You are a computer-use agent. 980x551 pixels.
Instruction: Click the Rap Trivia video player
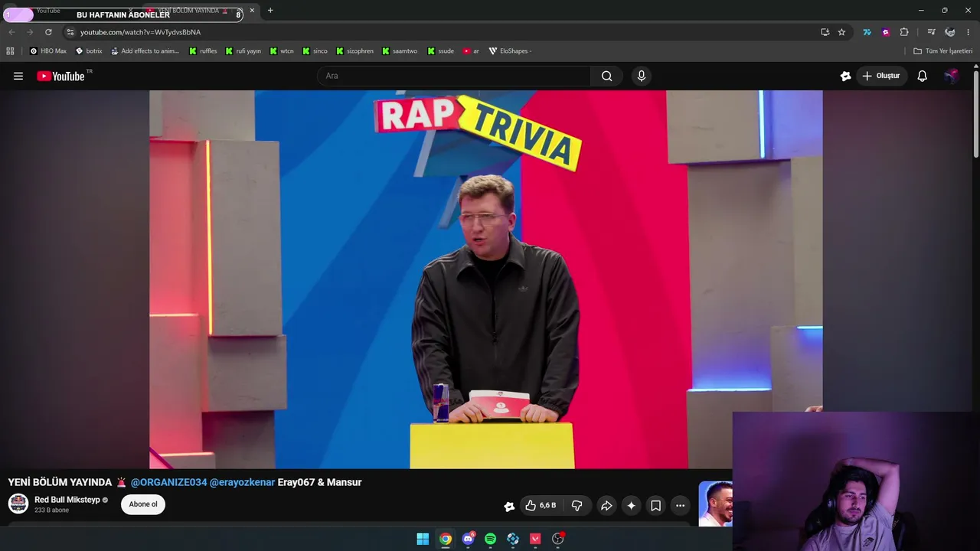coord(485,279)
